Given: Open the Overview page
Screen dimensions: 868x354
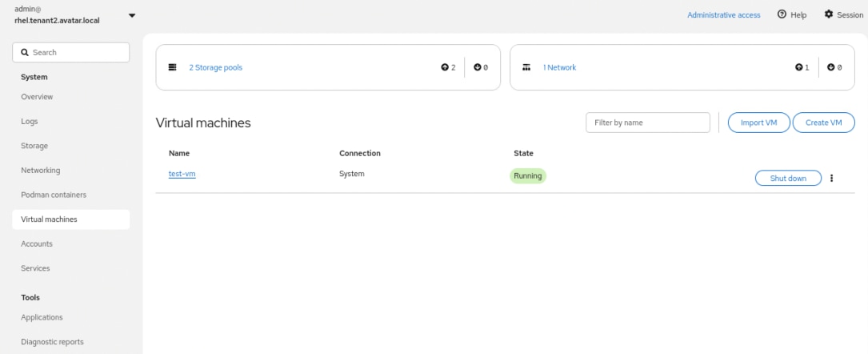Looking at the screenshot, I should (37, 97).
